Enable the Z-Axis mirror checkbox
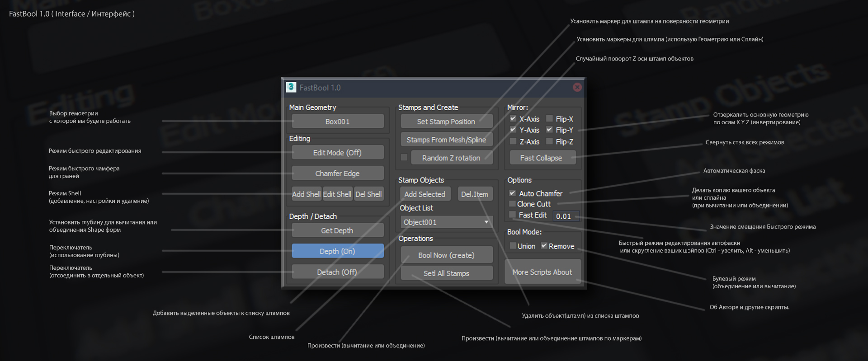Image resolution: width=868 pixels, height=361 pixels. [x=513, y=141]
